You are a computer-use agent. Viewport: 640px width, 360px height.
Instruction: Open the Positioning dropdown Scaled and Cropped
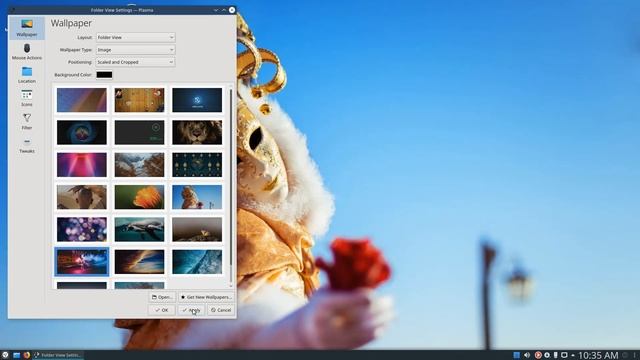pyautogui.click(x=136, y=62)
